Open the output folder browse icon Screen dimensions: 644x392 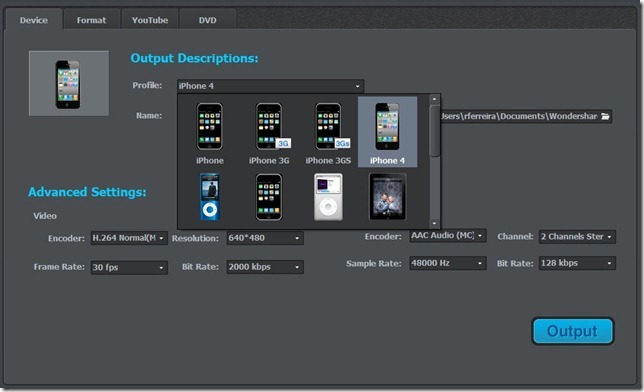pos(605,116)
